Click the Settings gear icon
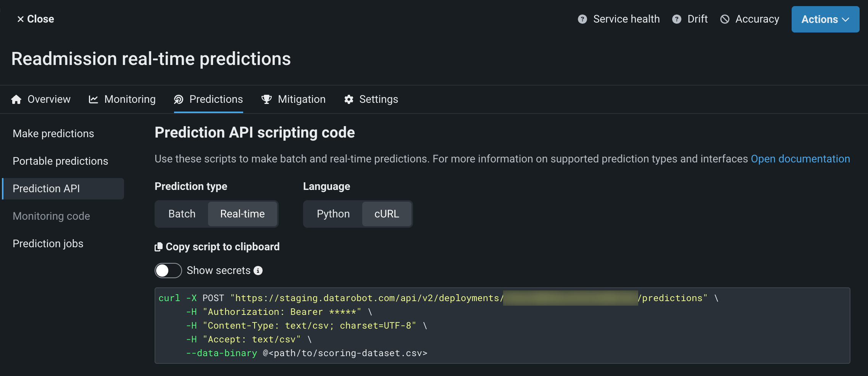This screenshot has height=376, width=868. (x=348, y=99)
